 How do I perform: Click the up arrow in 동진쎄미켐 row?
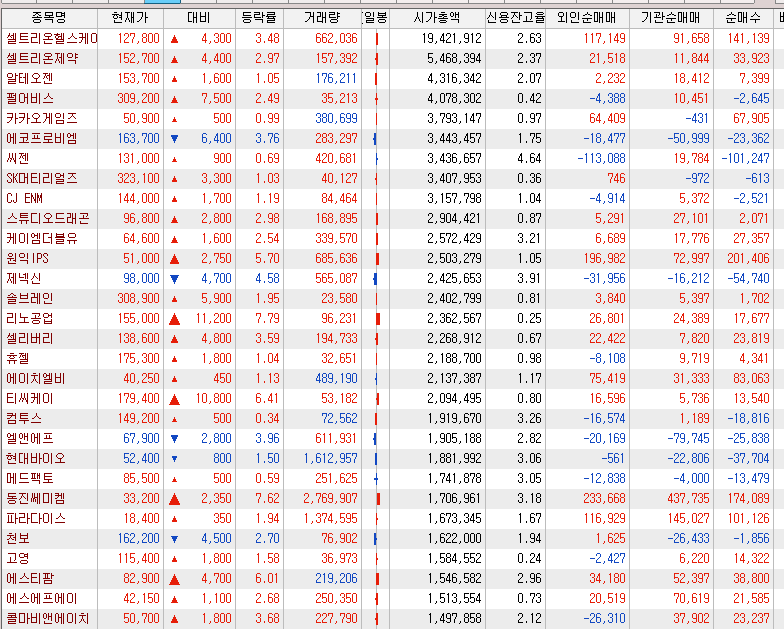pos(174,498)
